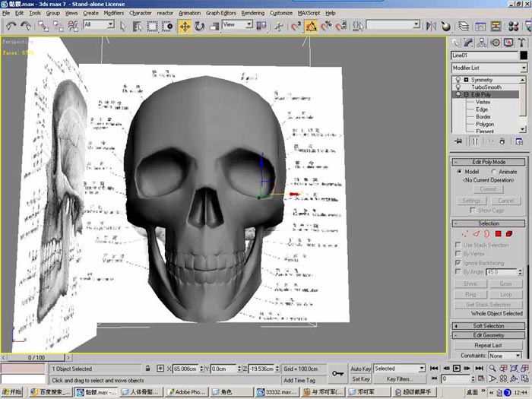Toggle the Auto Key button
The height and width of the screenshot is (399, 532).
point(361,369)
